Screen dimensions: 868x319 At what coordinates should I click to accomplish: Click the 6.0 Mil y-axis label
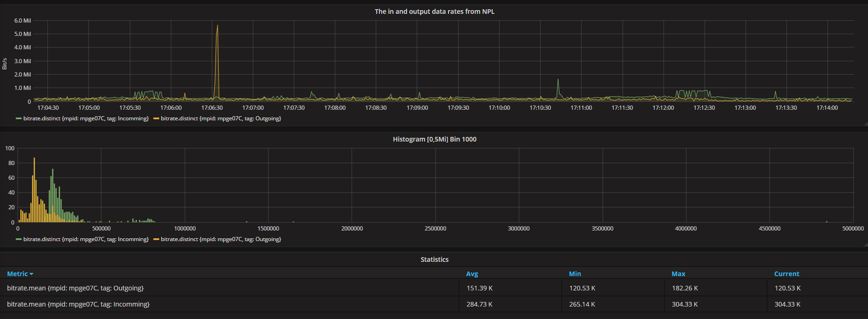(23, 21)
